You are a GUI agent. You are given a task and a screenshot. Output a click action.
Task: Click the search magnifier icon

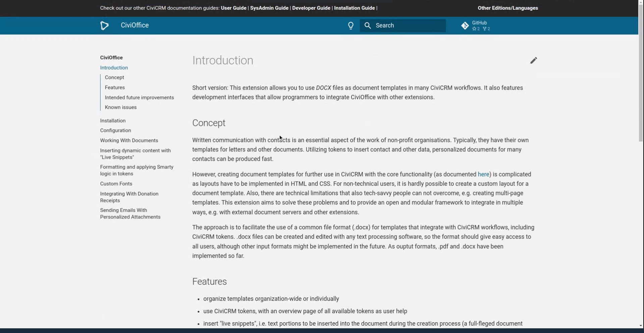tap(368, 26)
